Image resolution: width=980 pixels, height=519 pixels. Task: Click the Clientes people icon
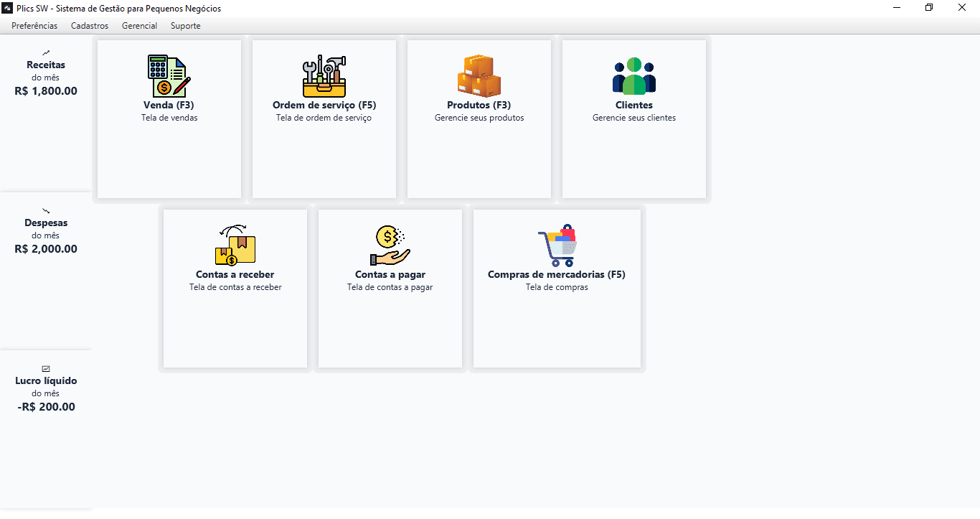point(633,77)
